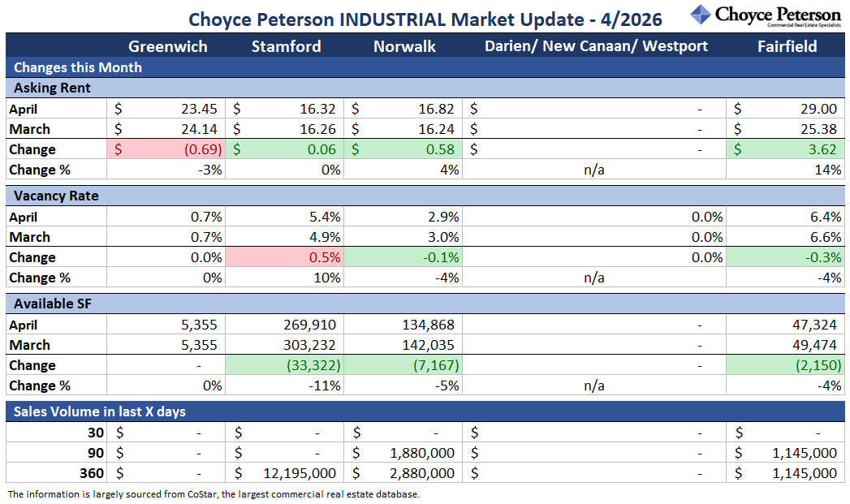Select Stamford available SF change -11%
Screen dimensions: 850x504
tap(285, 386)
